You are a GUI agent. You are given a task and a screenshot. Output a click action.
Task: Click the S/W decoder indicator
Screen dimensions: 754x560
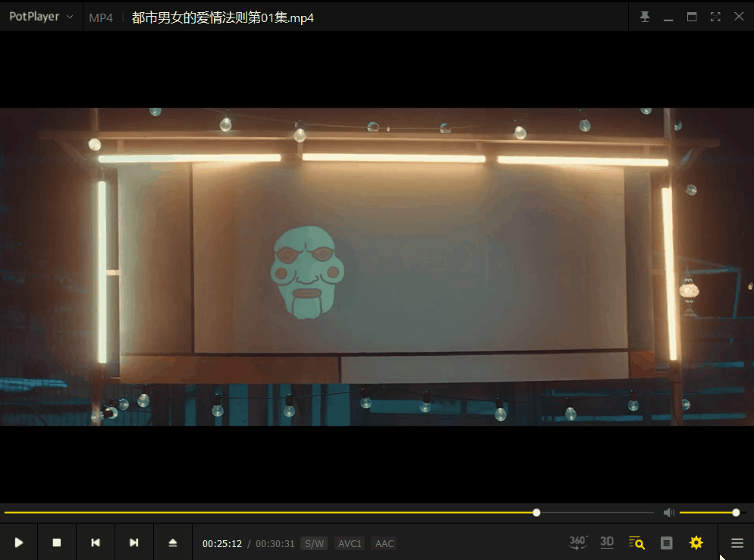314,543
